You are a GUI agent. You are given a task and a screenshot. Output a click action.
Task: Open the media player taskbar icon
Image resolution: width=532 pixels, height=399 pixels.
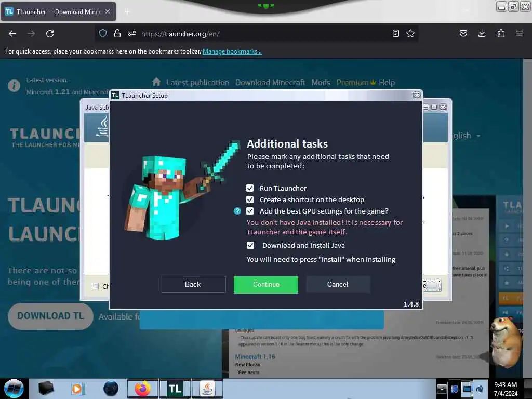(x=77, y=389)
